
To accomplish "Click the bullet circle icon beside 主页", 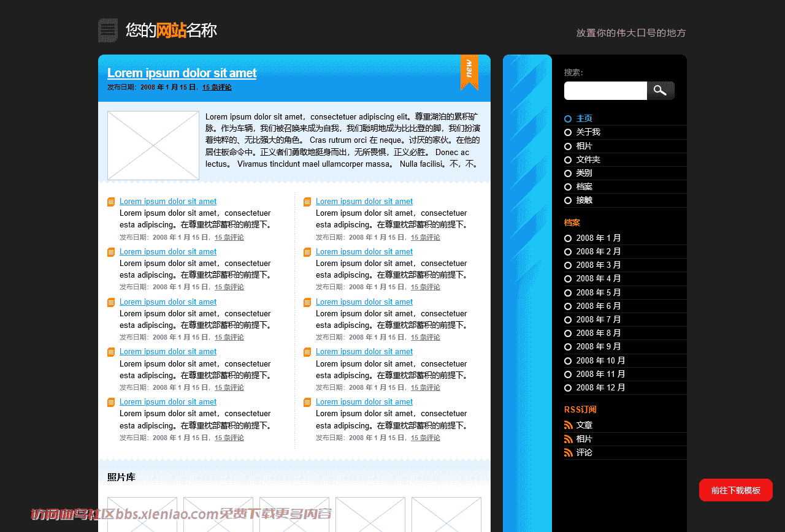I will (568, 119).
